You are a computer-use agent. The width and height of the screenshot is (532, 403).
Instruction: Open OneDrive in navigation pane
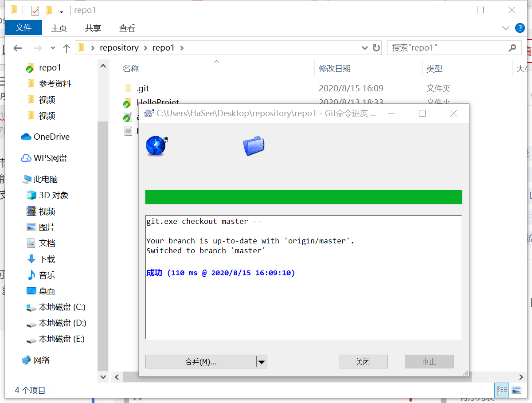tap(51, 137)
